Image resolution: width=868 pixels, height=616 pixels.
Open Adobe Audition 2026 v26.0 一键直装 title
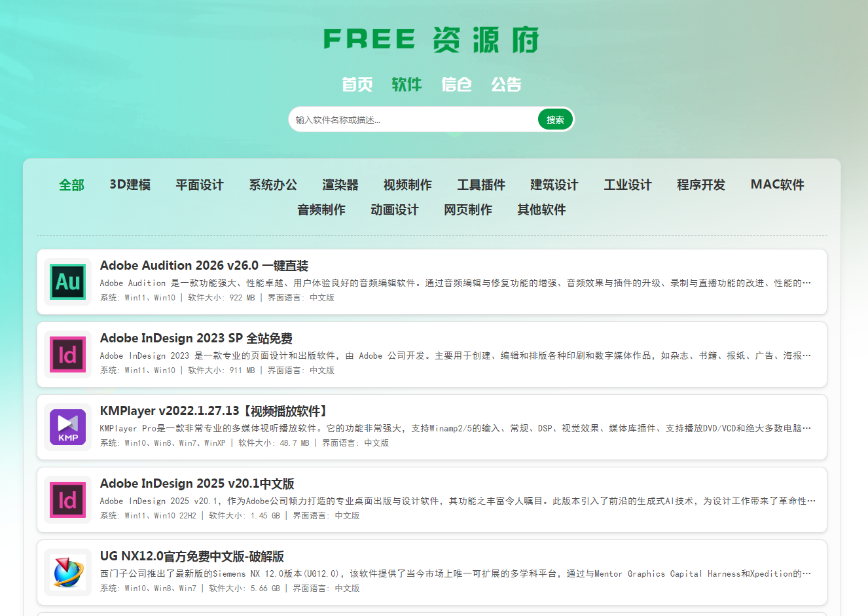click(204, 266)
